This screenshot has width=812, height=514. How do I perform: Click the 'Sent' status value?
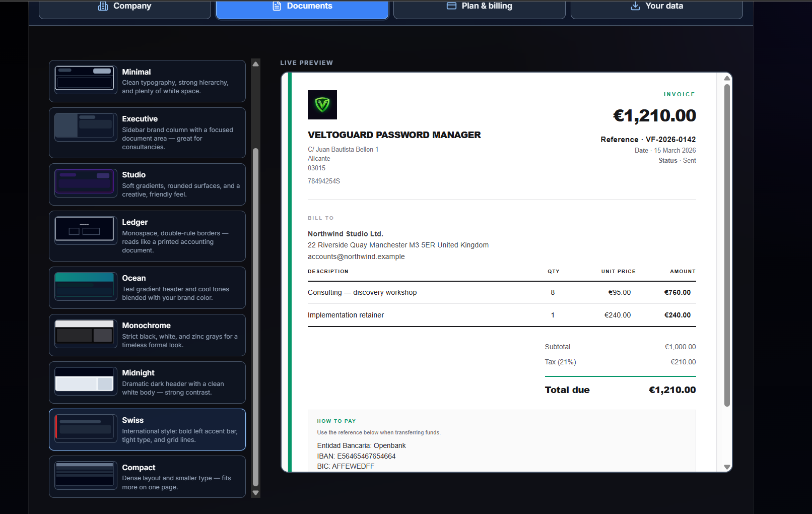click(690, 161)
